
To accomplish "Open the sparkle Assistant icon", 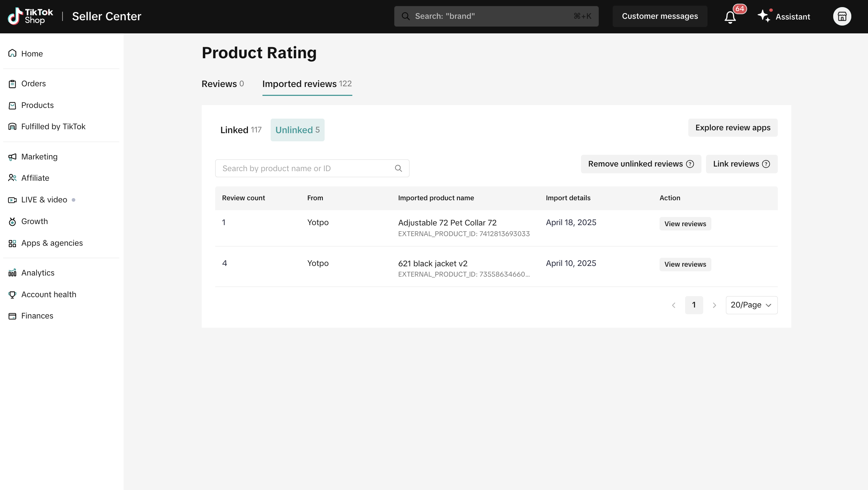I will 764,16.
